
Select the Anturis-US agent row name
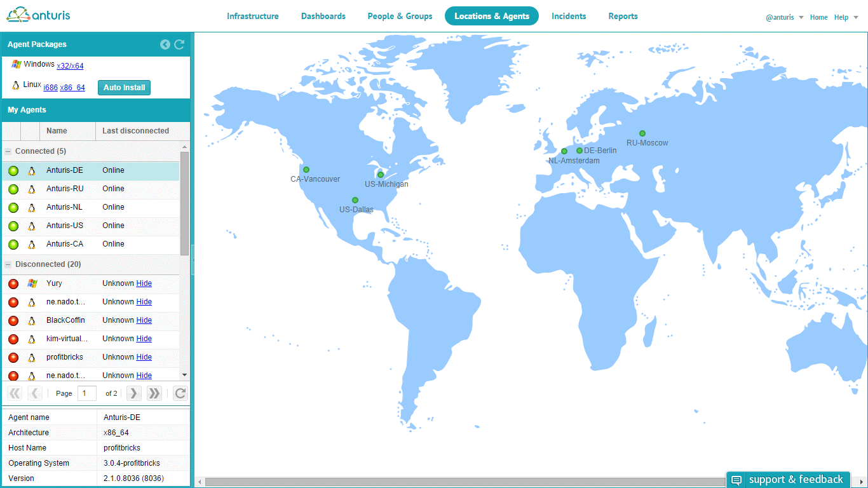(65, 226)
